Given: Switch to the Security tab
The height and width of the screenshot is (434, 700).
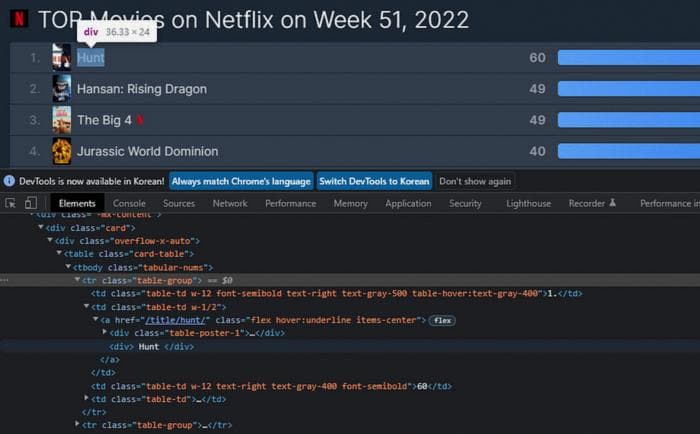Looking at the screenshot, I should [465, 204].
